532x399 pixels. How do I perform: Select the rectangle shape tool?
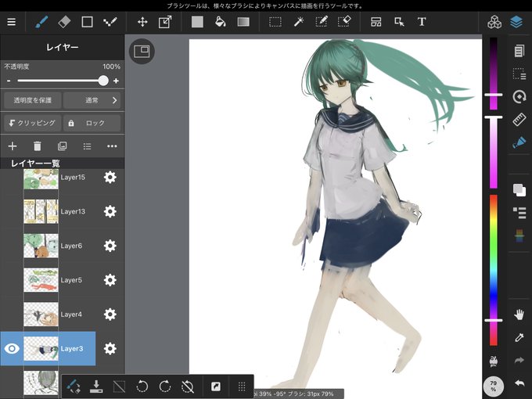[x=87, y=23]
